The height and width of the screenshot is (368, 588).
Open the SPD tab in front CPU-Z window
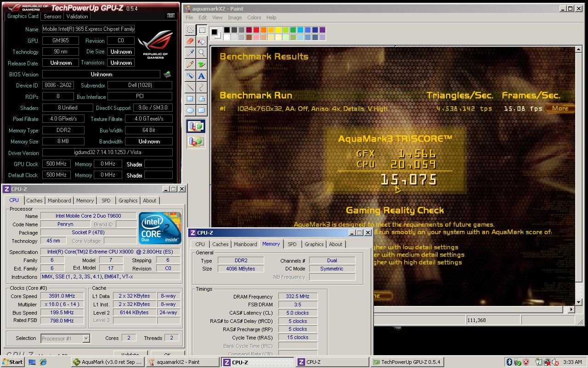pos(292,244)
